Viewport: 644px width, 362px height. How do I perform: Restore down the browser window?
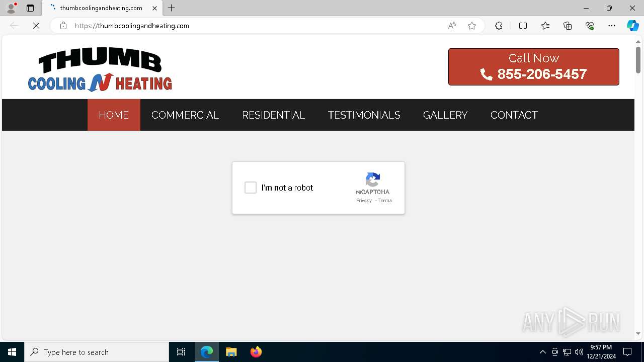[609, 8]
